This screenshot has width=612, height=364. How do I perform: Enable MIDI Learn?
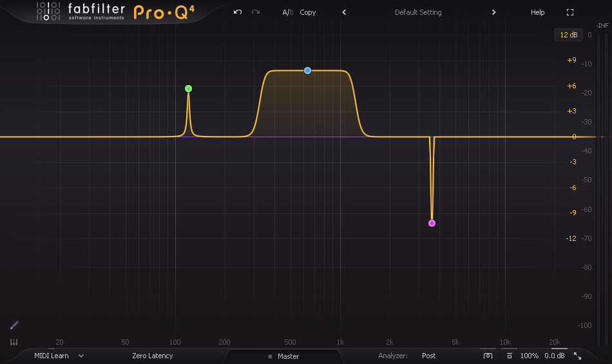[x=51, y=356]
